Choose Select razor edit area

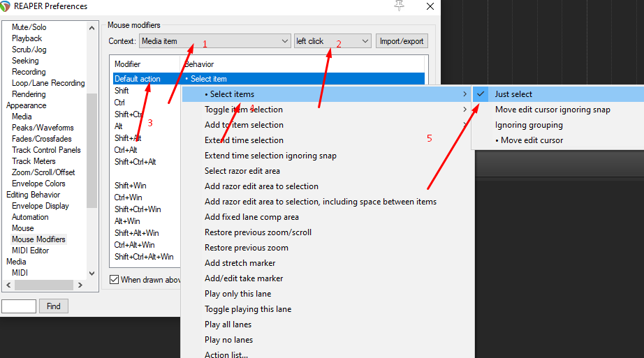(327, 171)
